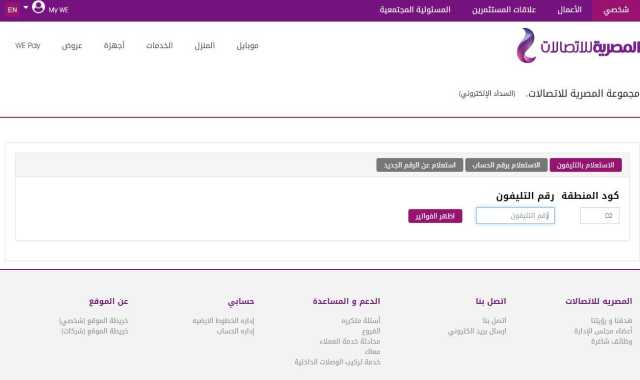Switch to الاستعلام برقم الحساب tab
Viewport: 640px width, 380px height.
[x=506, y=165]
